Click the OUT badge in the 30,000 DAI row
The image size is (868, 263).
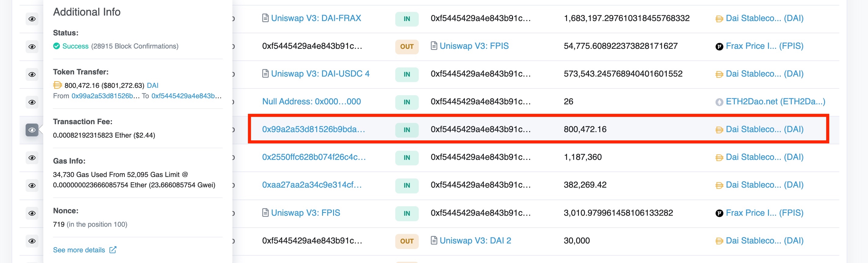pos(407,241)
